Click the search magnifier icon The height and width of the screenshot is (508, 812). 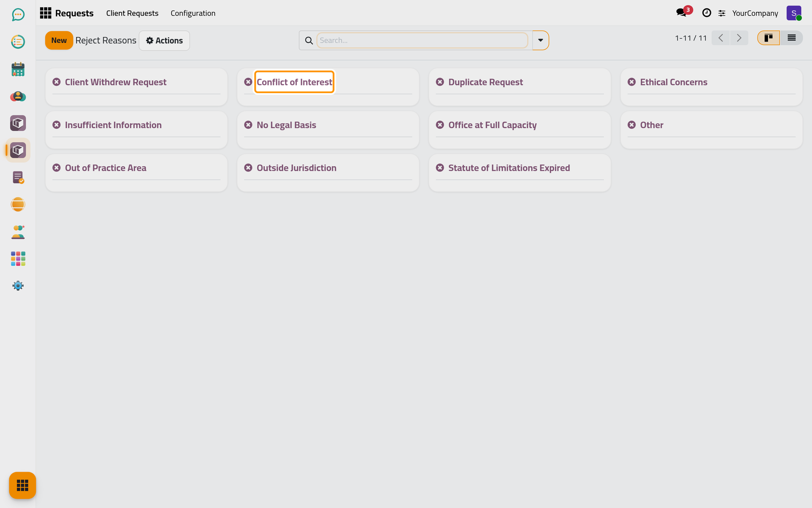coord(309,40)
